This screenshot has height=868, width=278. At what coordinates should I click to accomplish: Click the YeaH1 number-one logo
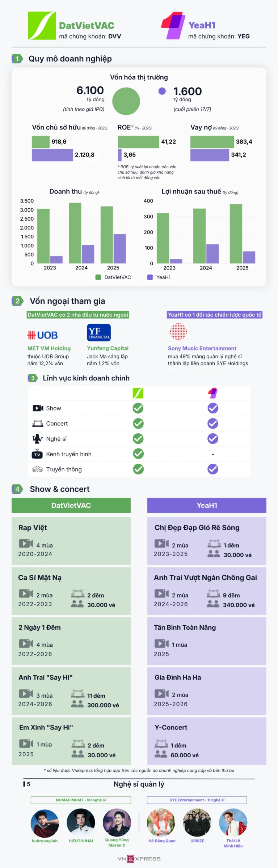173,26
